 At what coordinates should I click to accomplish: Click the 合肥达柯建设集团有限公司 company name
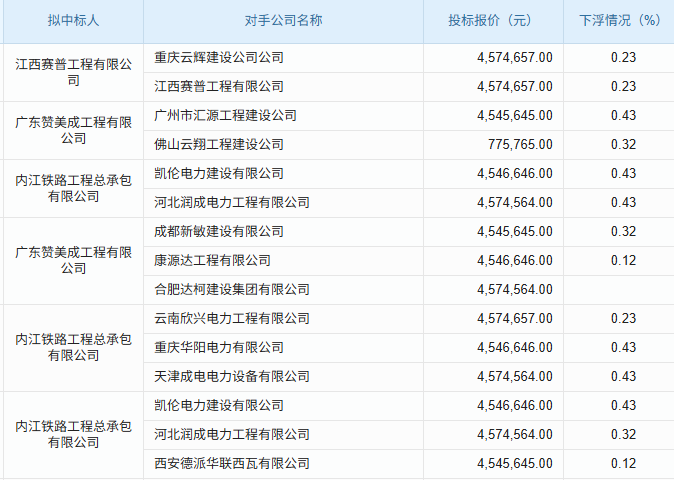click(x=232, y=290)
